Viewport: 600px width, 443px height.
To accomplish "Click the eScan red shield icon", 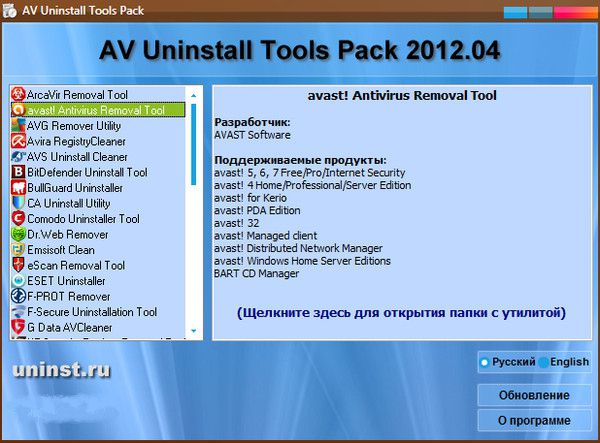I will point(18,265).
